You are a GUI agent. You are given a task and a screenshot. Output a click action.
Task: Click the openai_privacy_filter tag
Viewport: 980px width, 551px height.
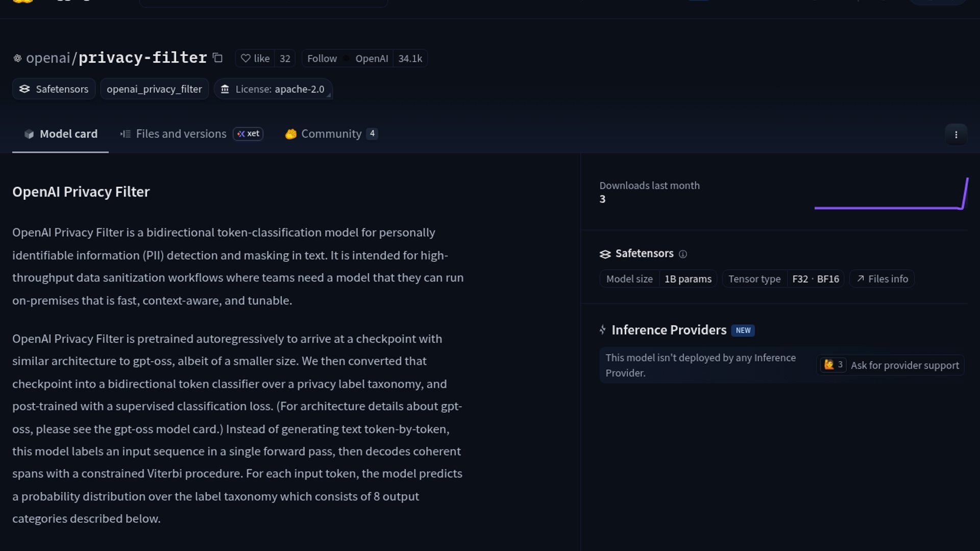(x=154, y=89)
